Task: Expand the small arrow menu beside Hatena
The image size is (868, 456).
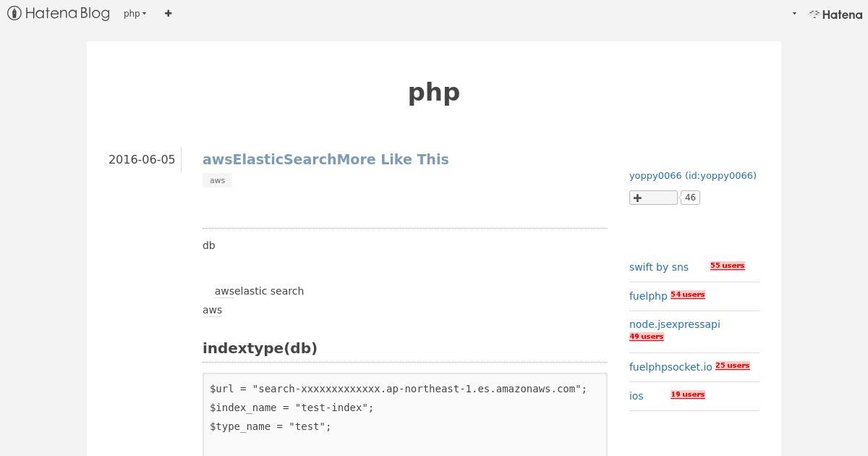Action: 794,14
